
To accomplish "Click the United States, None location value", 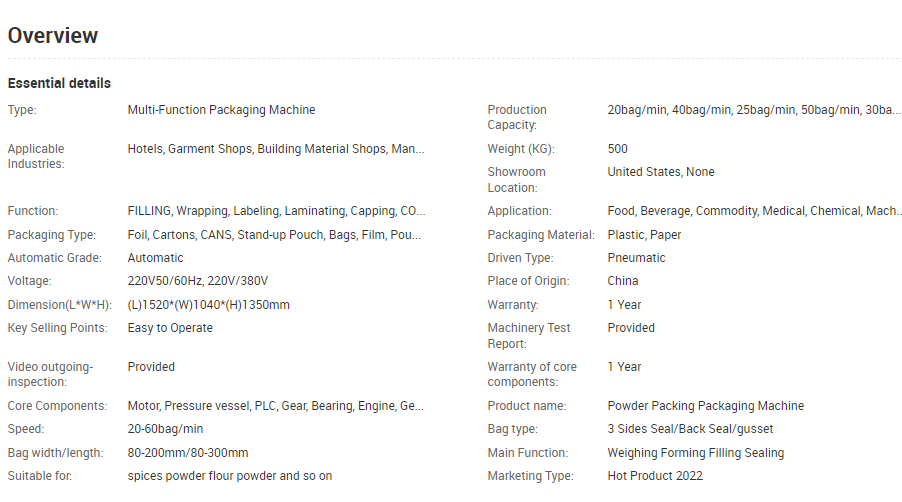I will [661, 172].
